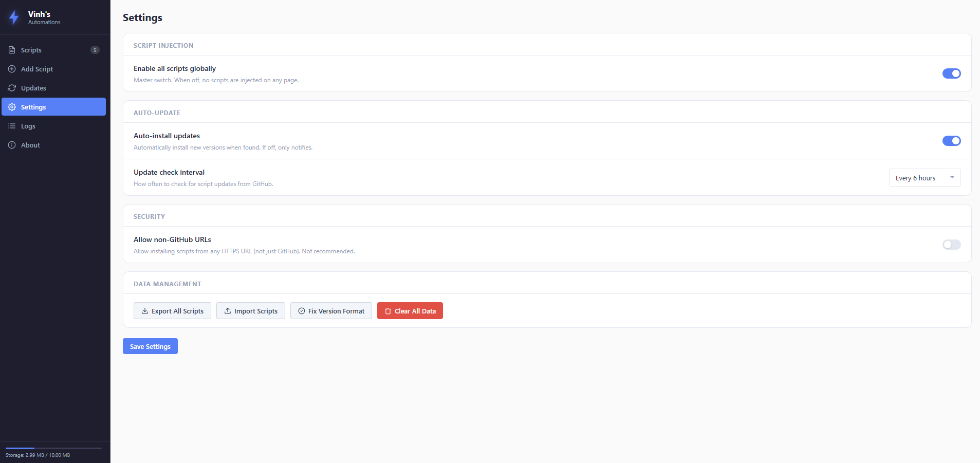Click the Settings gear icon in sidebar

12,107
